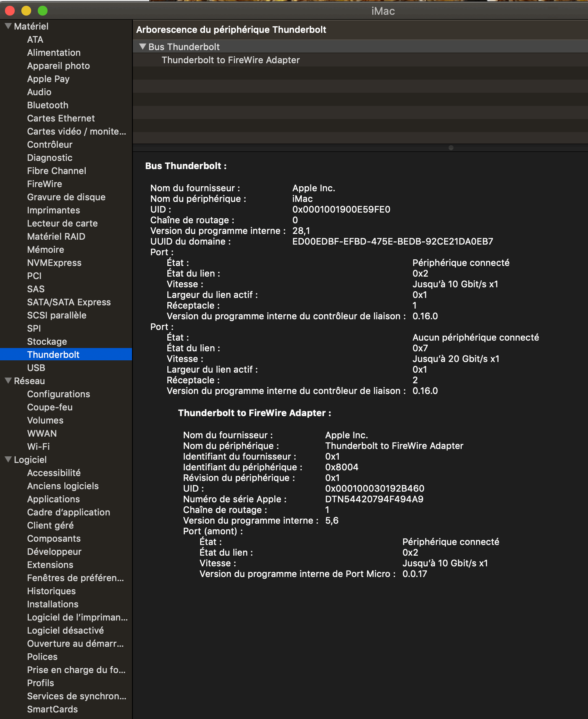This screenshot has height=719, width=588.
Task: Show Stockage information
Action: click(47, 341)
